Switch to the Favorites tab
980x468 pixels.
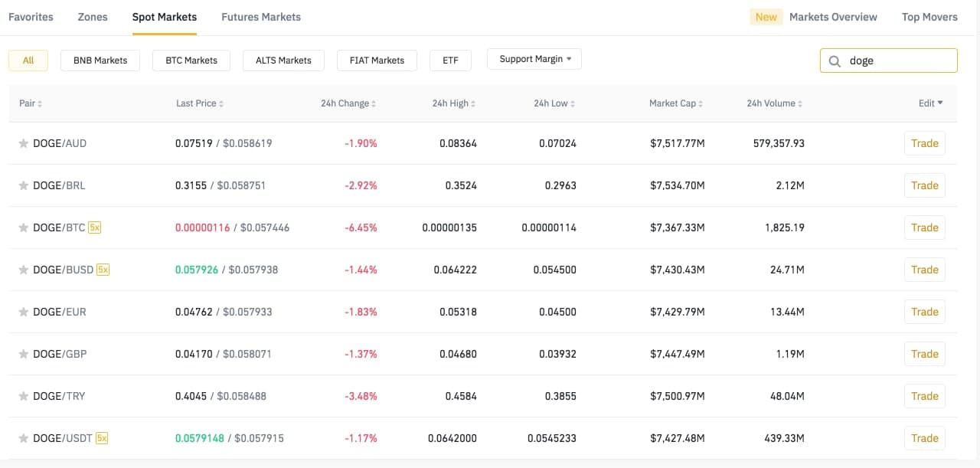[31, 17]
